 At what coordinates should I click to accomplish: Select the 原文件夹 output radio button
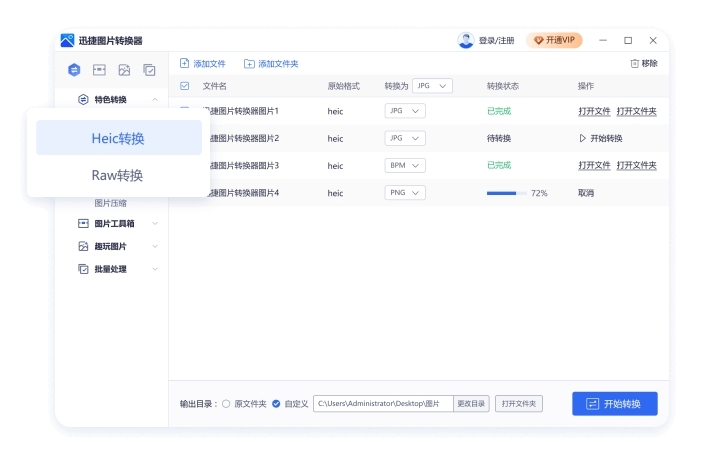tap(225, 404)
